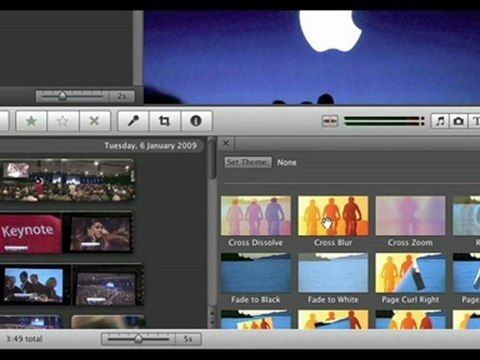
Task: Click the event thumbnail duration slider (5s)
Action: (x=138, y=339)
